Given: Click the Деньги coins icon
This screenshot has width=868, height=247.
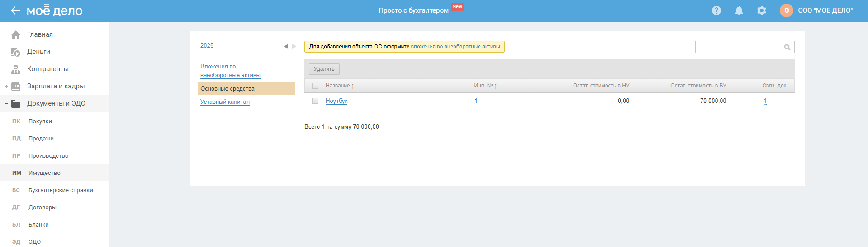Looking at the screenshot, I should click(x=16, y=52).
